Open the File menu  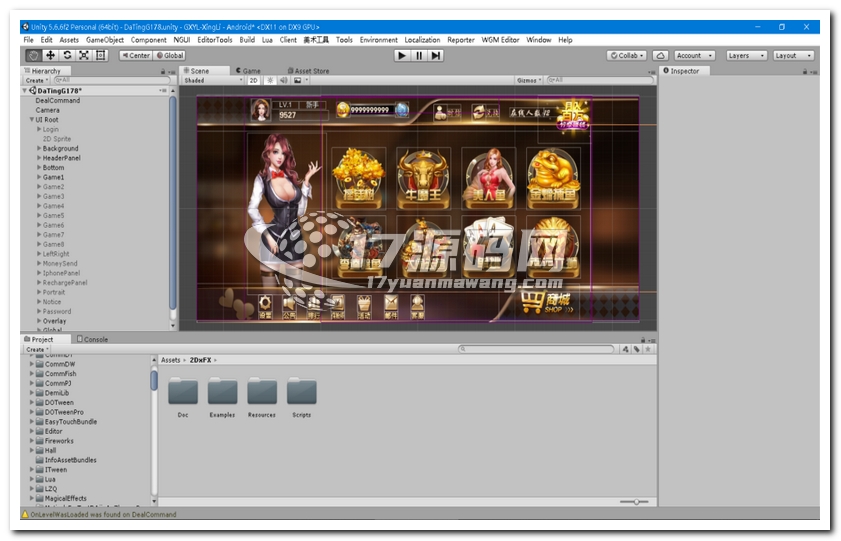[x=28, y=40]
